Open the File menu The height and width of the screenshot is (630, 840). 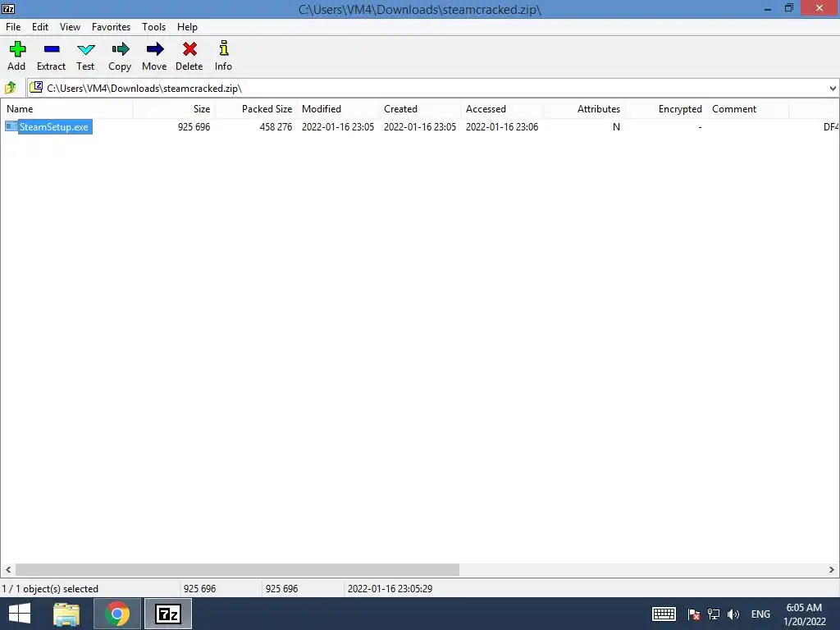click(x=13, y=27)
